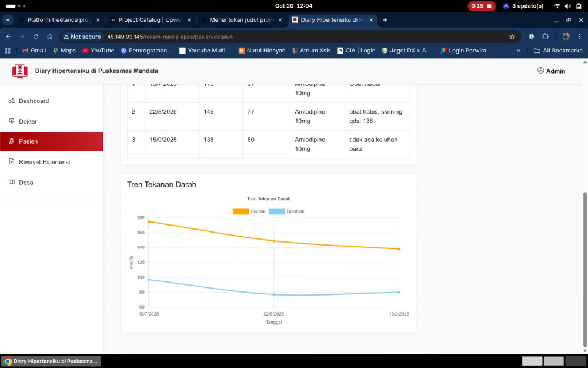Reload the current page

[36, 37]
